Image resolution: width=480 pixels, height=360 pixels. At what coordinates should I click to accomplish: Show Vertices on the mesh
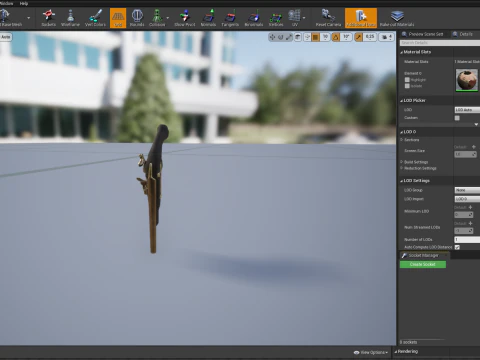276,18
